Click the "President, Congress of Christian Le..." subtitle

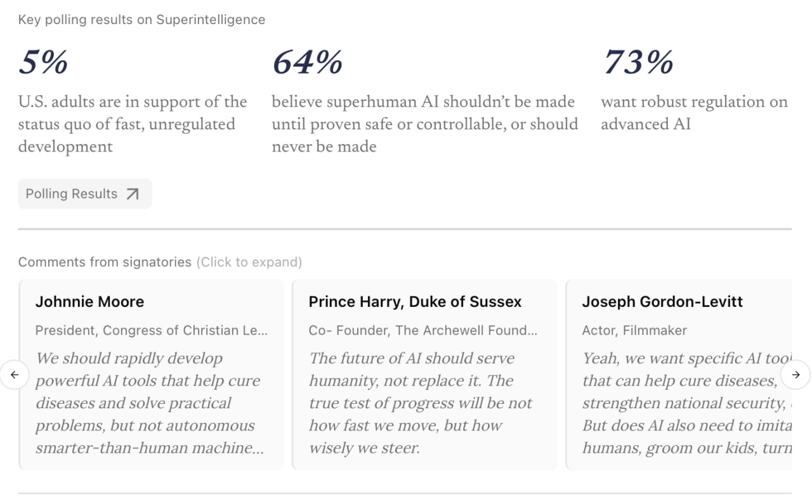[x=152, y=330]
